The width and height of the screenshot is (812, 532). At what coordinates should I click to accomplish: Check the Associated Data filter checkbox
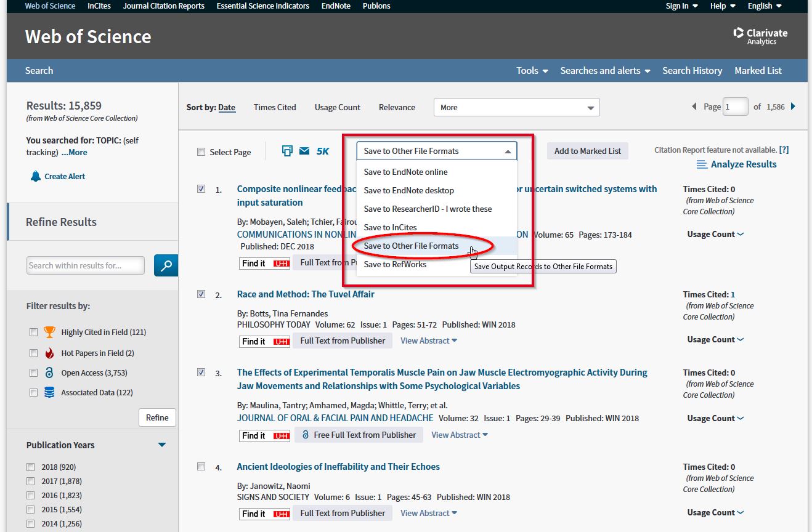pos(33,393)
